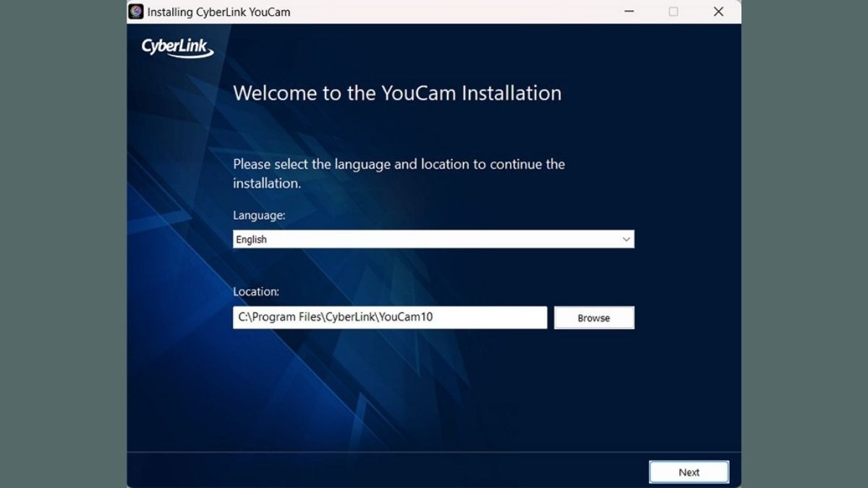Screen dimensions: 868x488
Task: Click the Location path input field
Action: [x=390, y=317]
